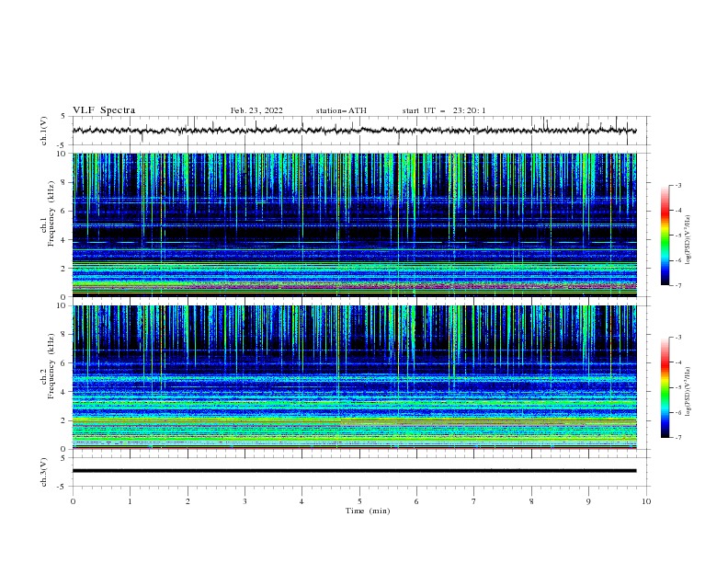The width and height of the screenshot is (728, 563).
Task: Click the bottom time axis tick "10"
Action: click(646, 501)
